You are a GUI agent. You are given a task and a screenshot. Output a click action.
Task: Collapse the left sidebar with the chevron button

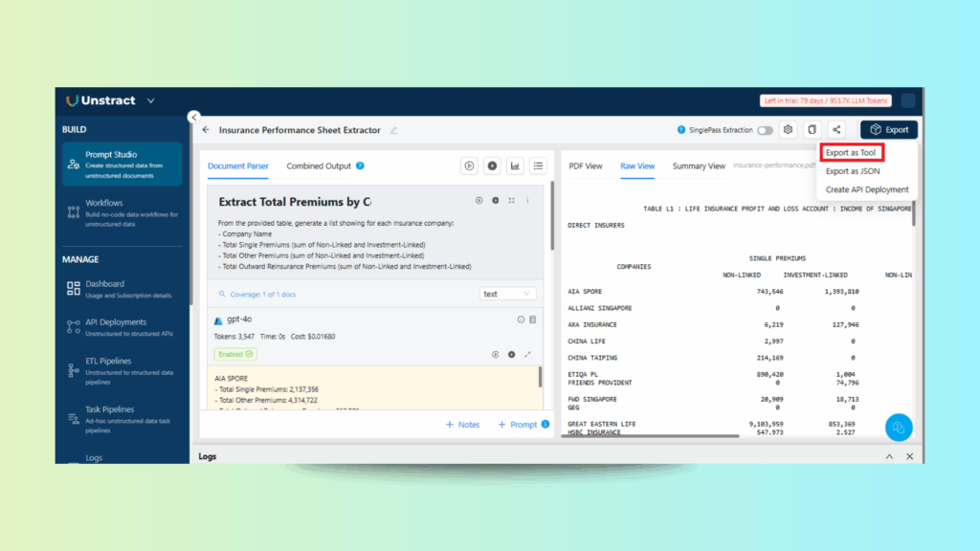click(x=194, y=118)
